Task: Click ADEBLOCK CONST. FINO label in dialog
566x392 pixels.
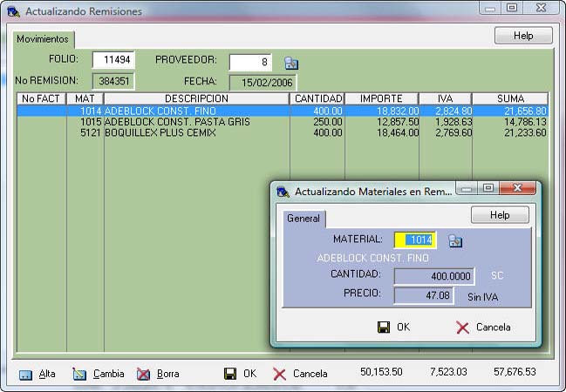Action: click(x=373, y=258)
